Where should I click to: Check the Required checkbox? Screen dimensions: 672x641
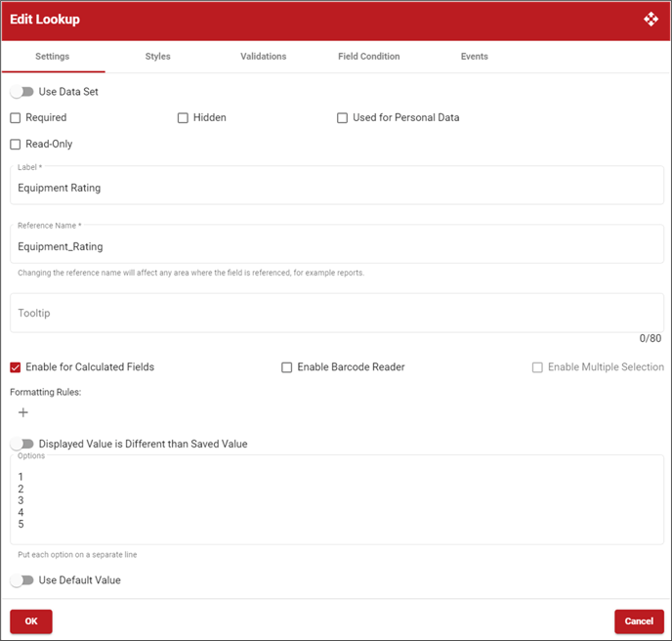click(x=16, y=118)
